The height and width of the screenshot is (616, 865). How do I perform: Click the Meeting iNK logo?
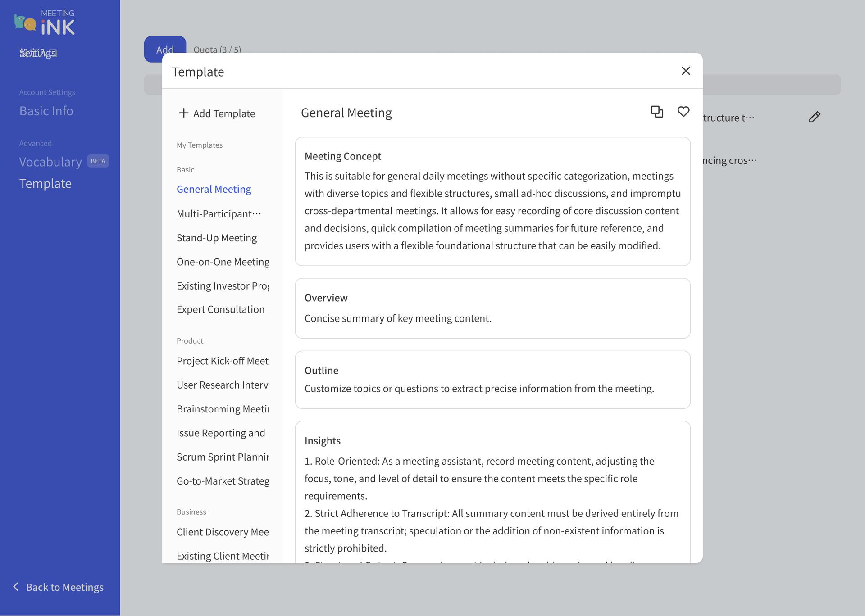tap(45, 21)
